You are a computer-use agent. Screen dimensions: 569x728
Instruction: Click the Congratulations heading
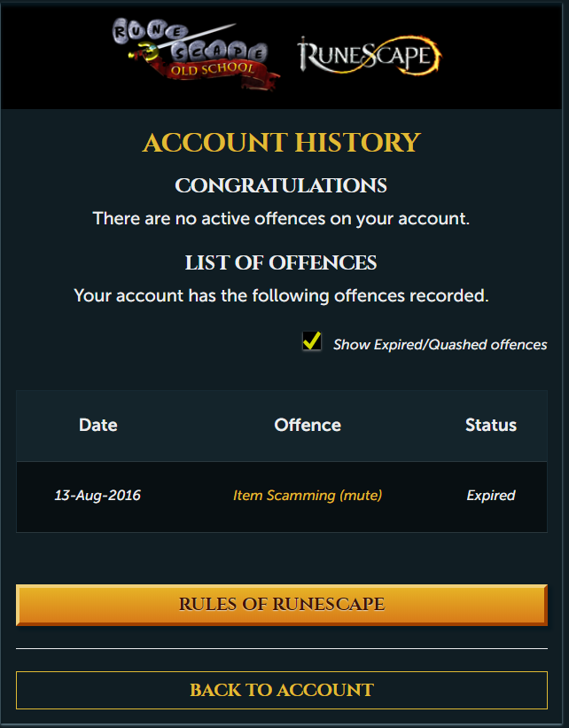(x=281, y=185)
